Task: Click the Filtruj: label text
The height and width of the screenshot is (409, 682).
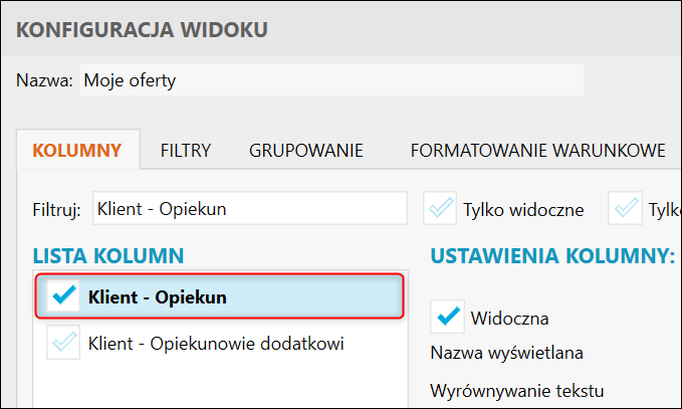Action: 56,209
